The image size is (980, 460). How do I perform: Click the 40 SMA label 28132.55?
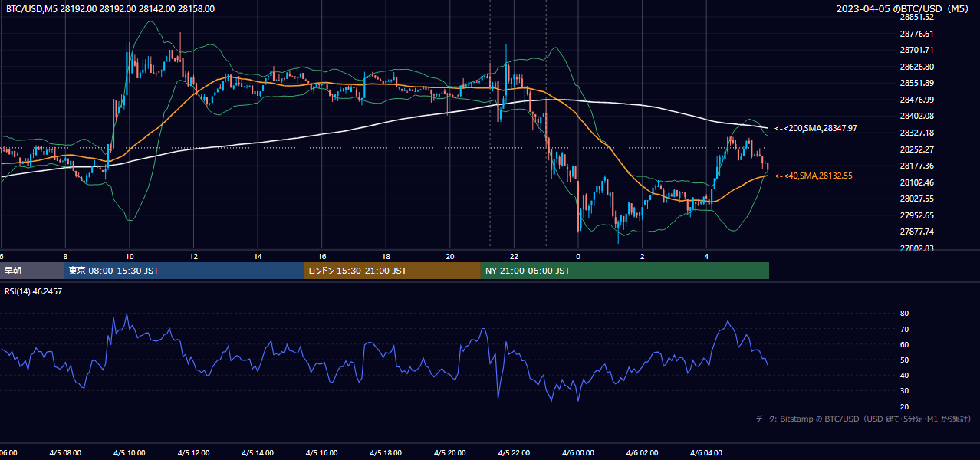[x=814, y=176]
